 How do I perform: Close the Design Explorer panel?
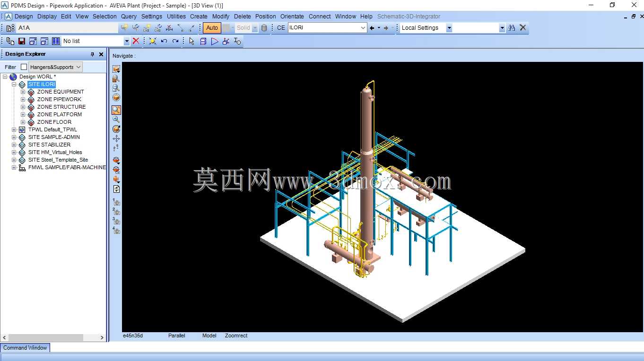[x=101, y=54]
